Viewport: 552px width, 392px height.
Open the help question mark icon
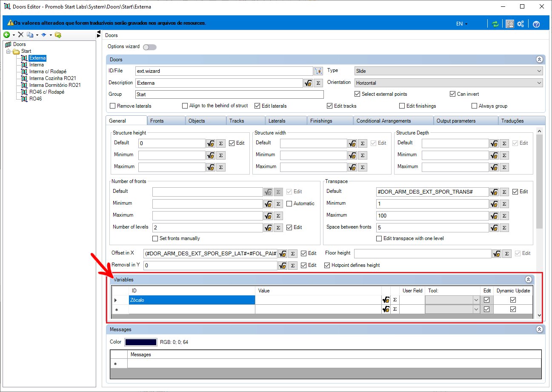click(x=536, y=24)
